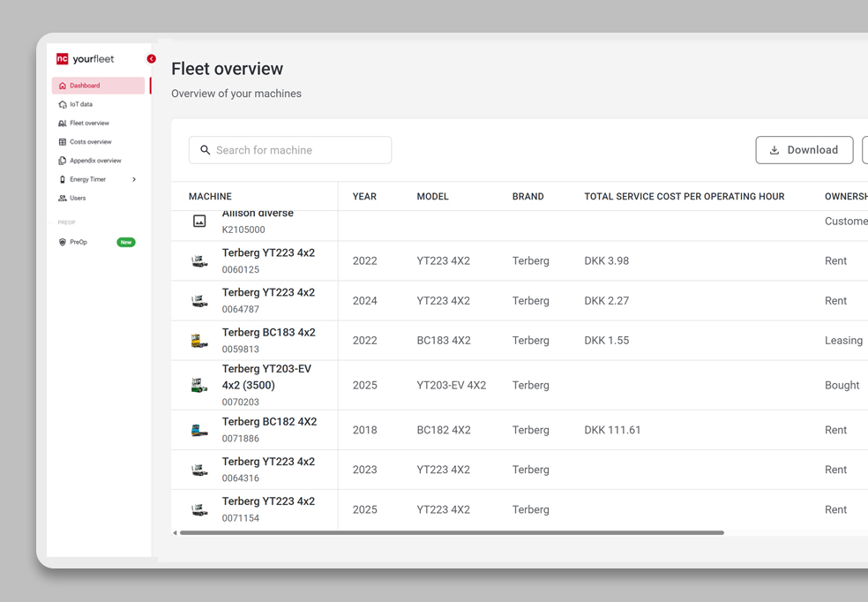
Task: Click Leasing ownership cell
Action: click(x=843, y=341)
